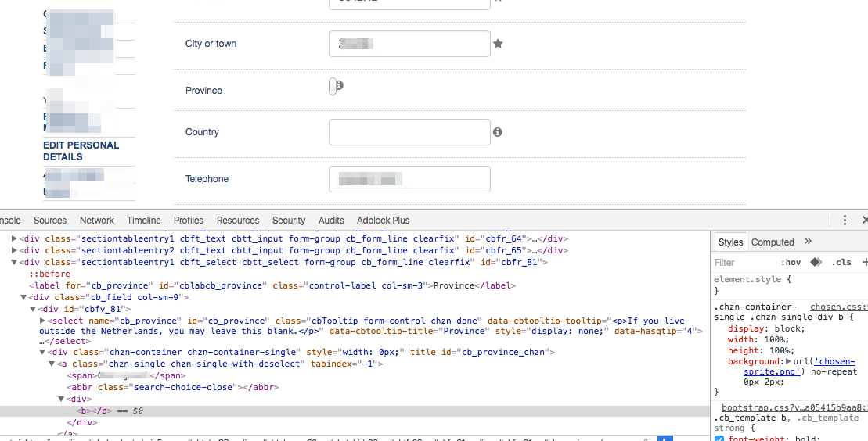The height and width of the screenshot is (441, 868).
Task: Click Edit Personal Details sidebar link
Action: [x=81, y=151]
